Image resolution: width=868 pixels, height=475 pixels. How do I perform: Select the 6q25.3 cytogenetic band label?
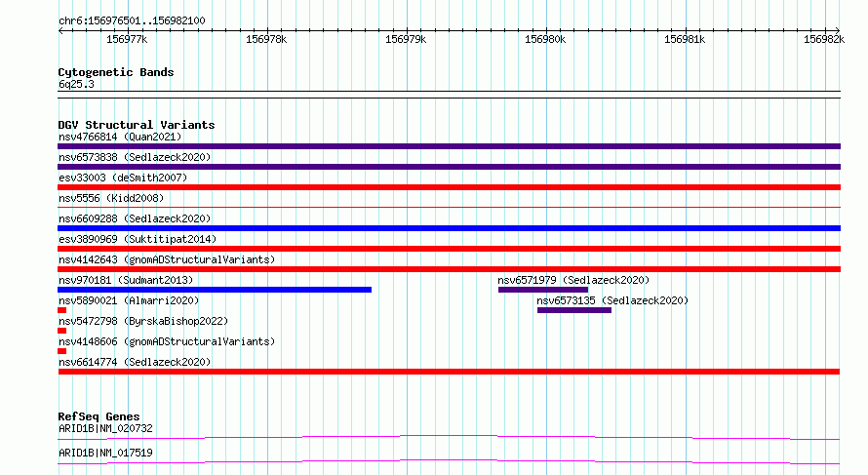[x=76, y=84]
